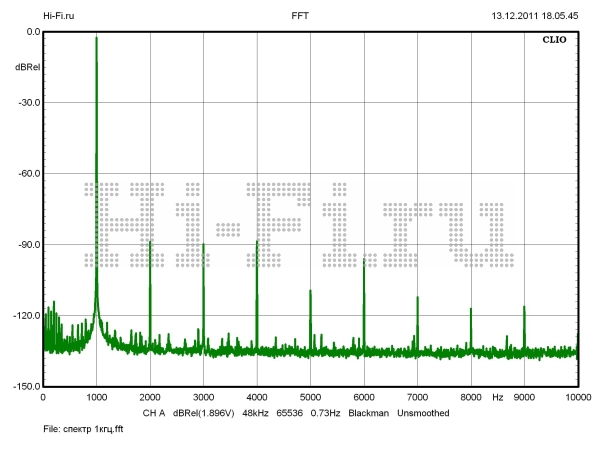Viewport: 600px width, 450px height.
Task: Click the dBRel(1.896V) reference text
Action: (x=207, y=412)
